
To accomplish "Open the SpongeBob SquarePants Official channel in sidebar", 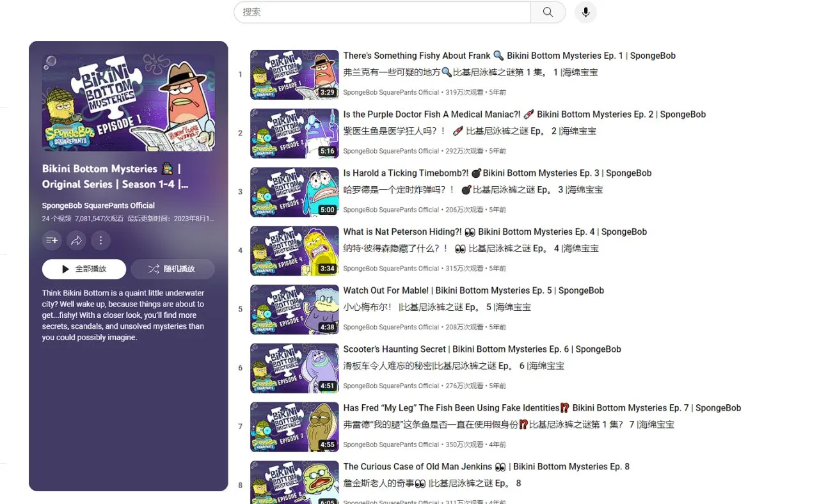I will (99, 206).
